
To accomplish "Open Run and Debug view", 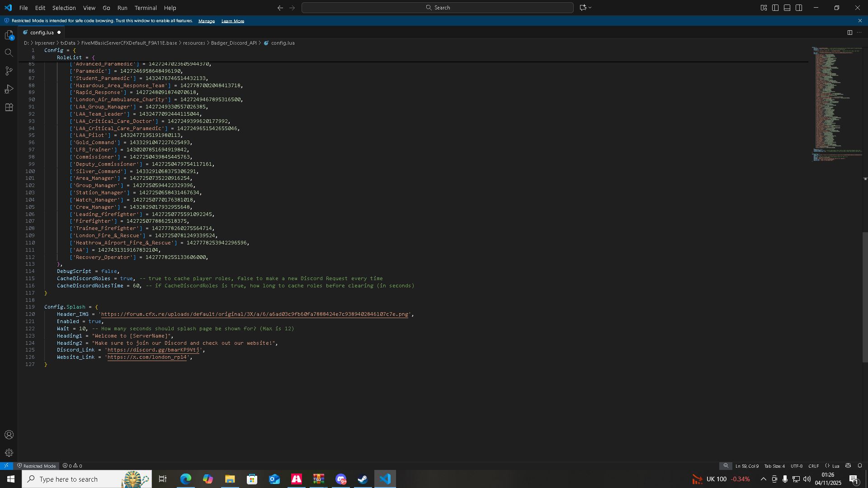I will (x=9, y=89).
